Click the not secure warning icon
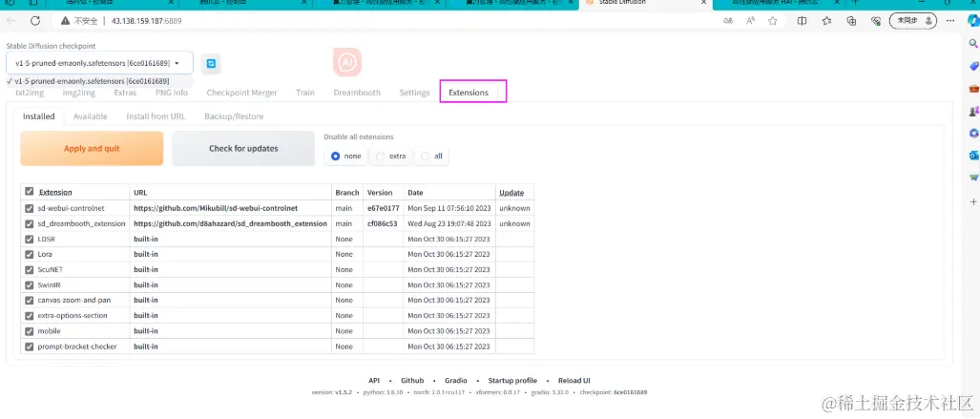 (x=67, y=21)
